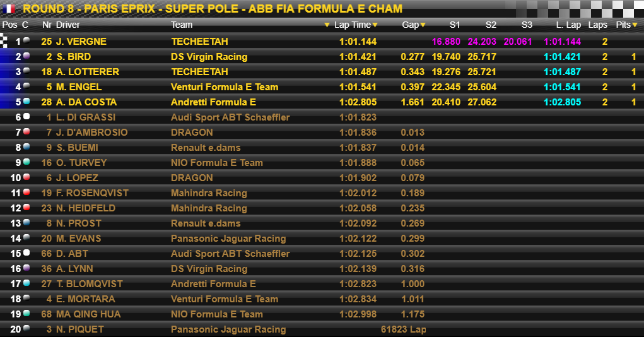
Task: Select MA QING HUA row
Action: [322, 314]
